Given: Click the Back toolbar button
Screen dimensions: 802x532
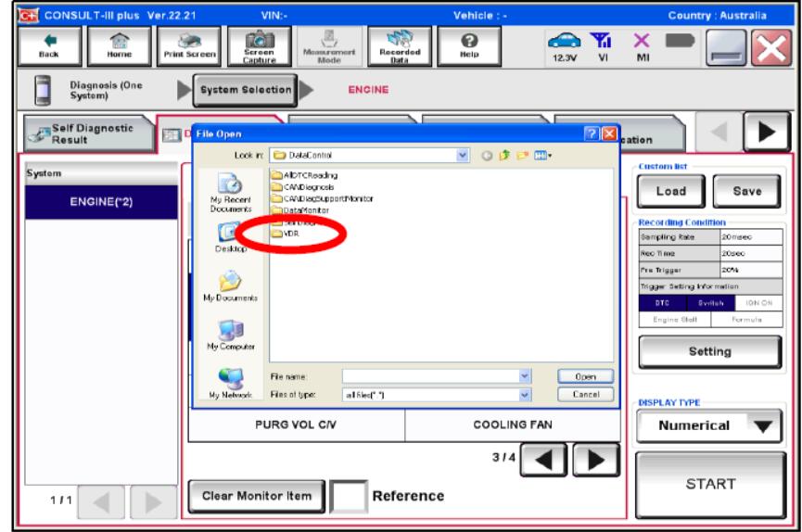Looking at the screenshot, I should (49, 46).
